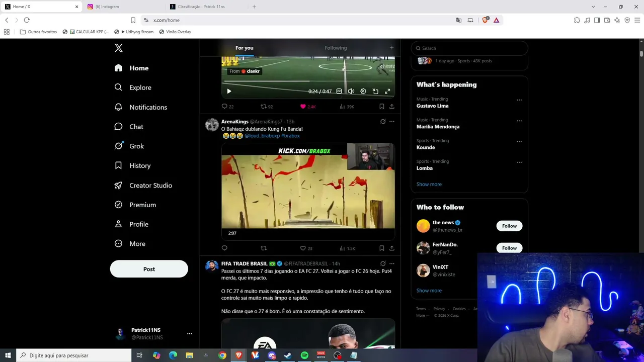This screenshot has width=644, height=362.
Task: Open Explore from the X sidebar
Action: (x=133, y=87)
